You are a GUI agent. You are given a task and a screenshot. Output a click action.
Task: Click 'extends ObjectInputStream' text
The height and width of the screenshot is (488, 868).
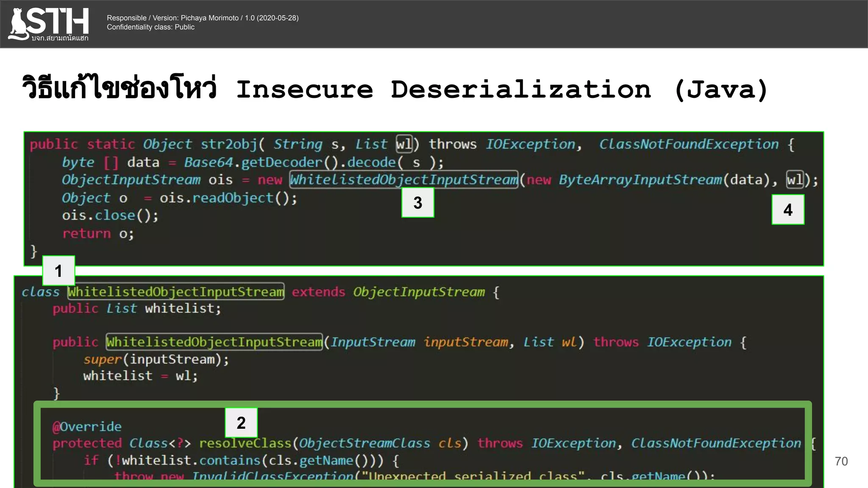(x=388, y=292)
